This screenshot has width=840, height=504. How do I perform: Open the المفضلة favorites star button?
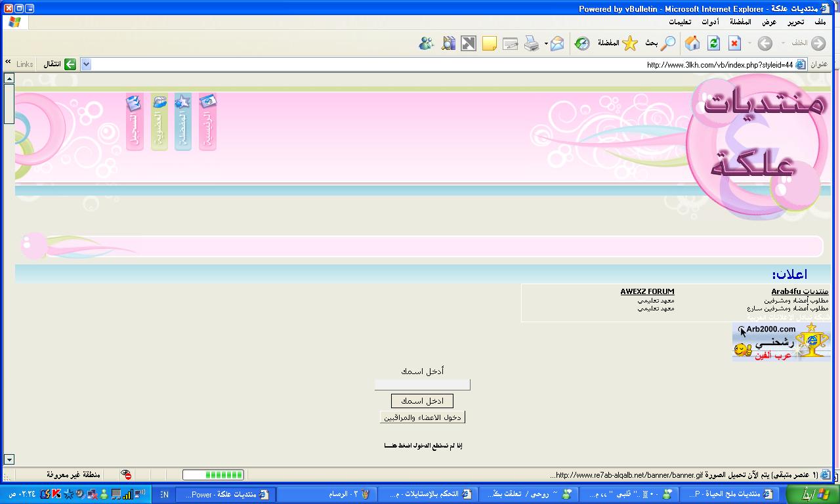pos(618,44)
